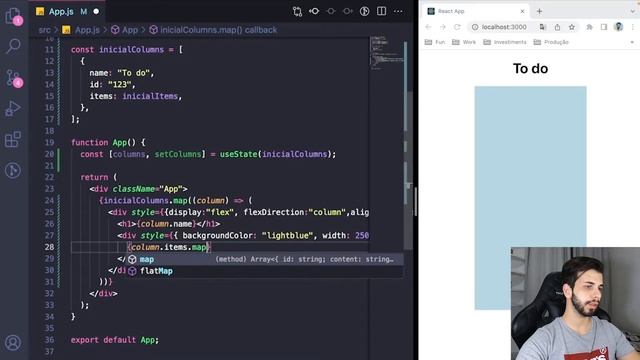640x360 pixels.
Task: Click the light blue column box
Action: 530,198
